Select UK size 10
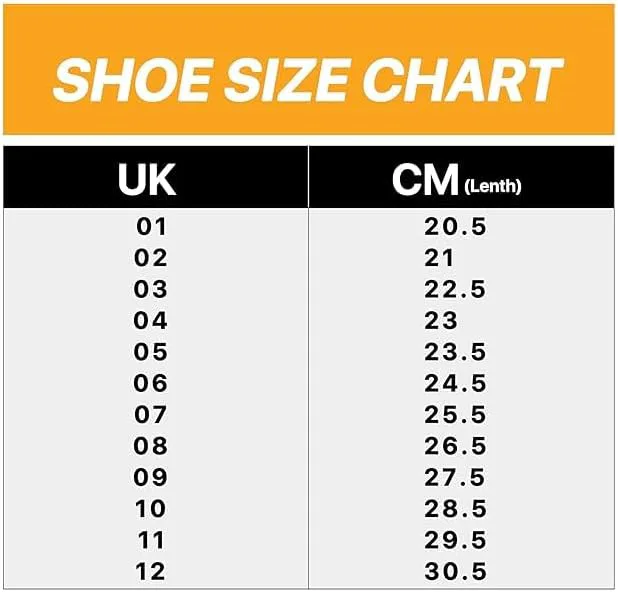Viewport: 618px width, 592px height. point(151,509)
